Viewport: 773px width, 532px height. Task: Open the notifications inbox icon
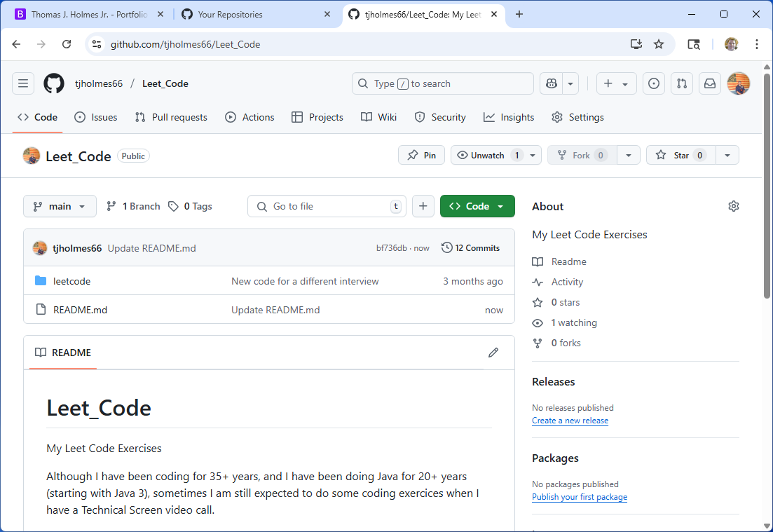point(710,84)
